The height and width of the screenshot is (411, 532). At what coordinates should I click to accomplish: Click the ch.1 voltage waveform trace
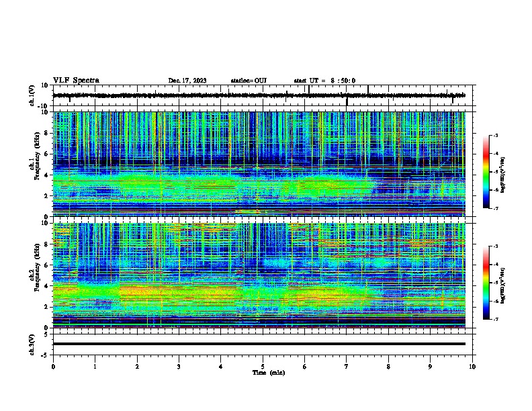[259, 95]
